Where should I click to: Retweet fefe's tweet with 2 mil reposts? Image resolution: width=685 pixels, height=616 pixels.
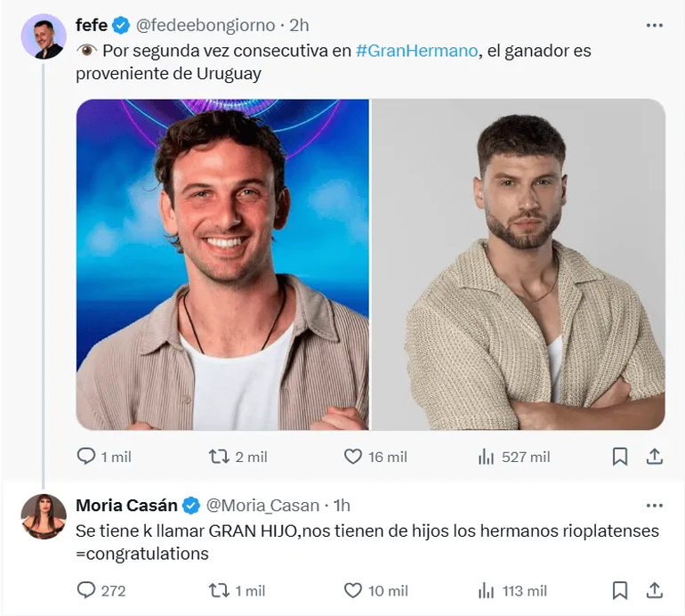point(219,457)
